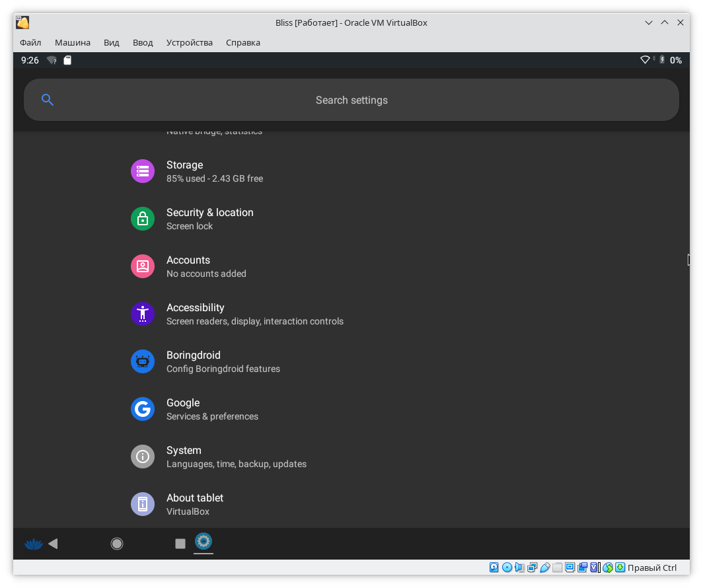Click the Settings app icon in taskbar
Viewport: 703px width, 588px height.
(203, 542)
